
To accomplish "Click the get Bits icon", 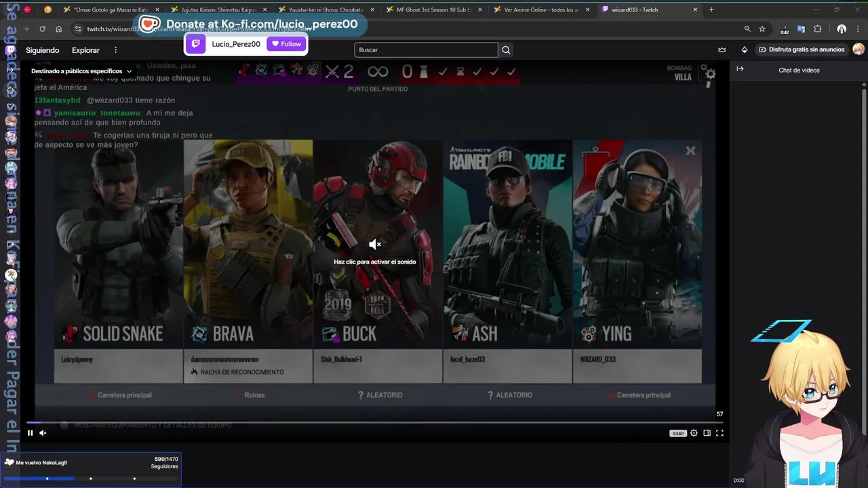I will tap(745, 49).
